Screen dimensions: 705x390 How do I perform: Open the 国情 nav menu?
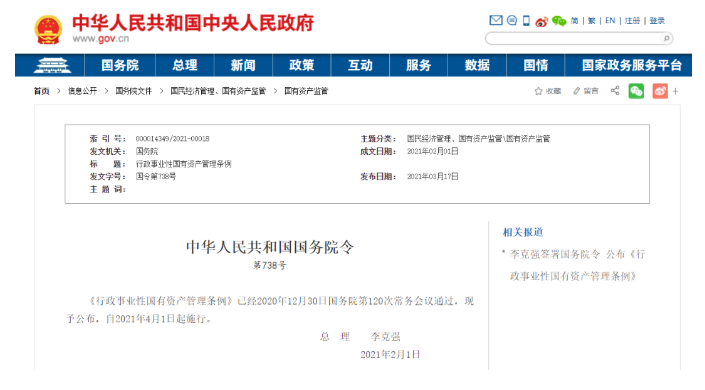click(535, 65)
